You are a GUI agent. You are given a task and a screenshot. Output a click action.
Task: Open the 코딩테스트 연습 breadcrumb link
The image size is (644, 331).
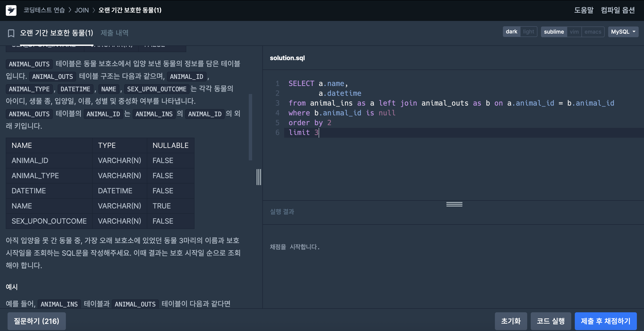[44, 10]
